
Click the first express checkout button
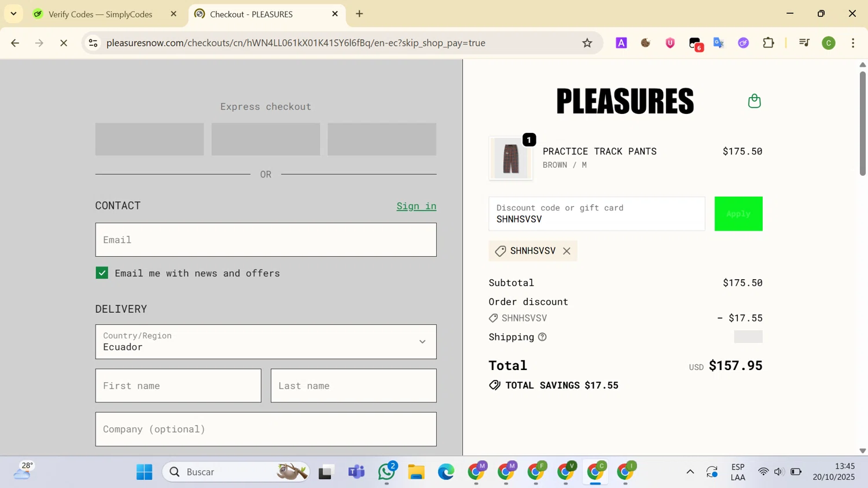149,139
